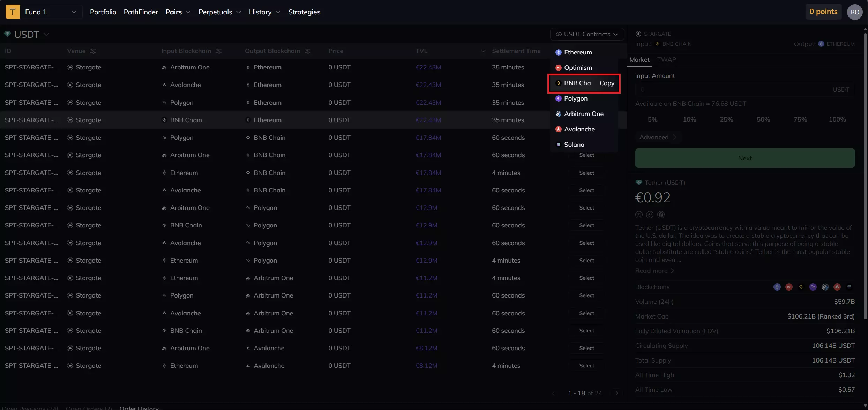Collapse the USDT Contracts dropdown
Screen dimensions: 868x410
pyautogui.click(x=587, y=34)
